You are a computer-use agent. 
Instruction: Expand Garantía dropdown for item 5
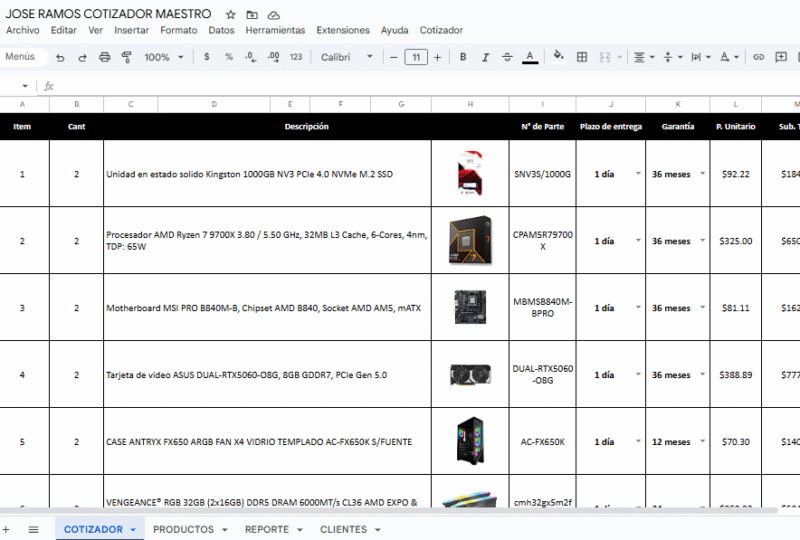pyautogui.click(x=702, y=441)
